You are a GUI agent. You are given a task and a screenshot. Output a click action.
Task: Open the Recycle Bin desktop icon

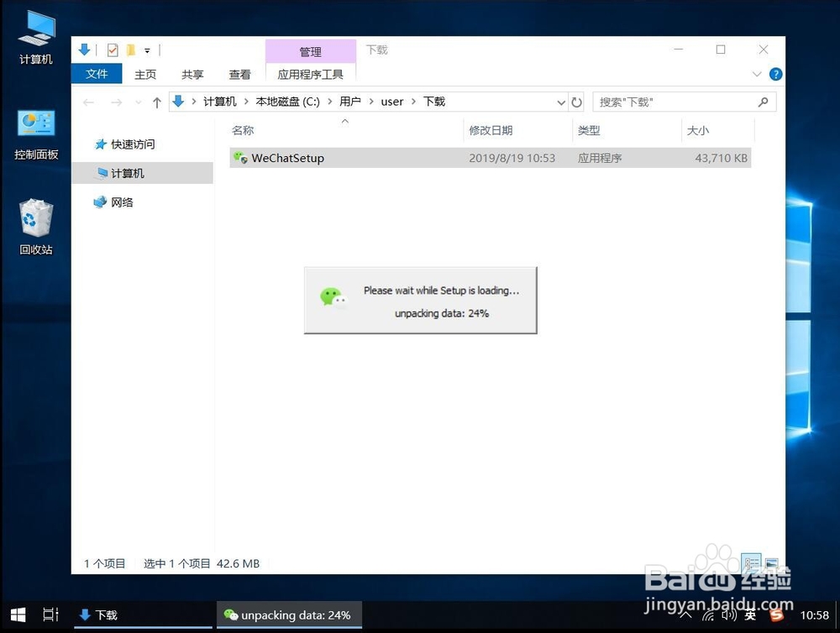pos(36,227)
